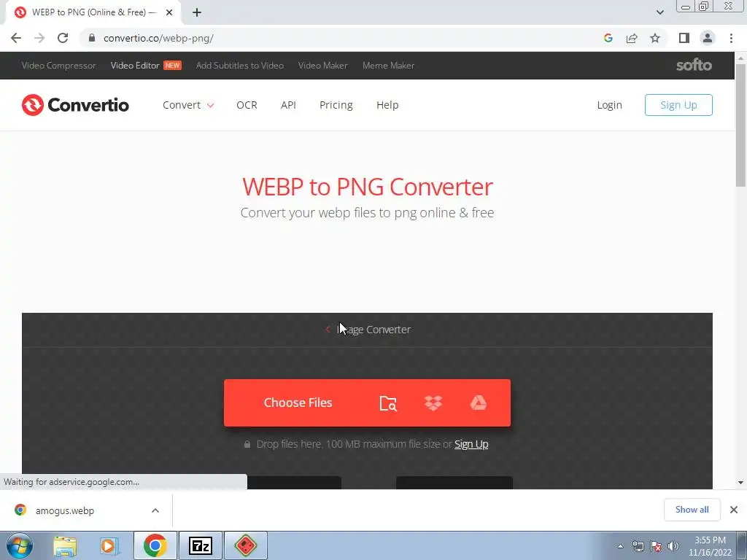Close the WEBP to PNG tab
The image size is (747, 560).
click(x=169, y=12)
